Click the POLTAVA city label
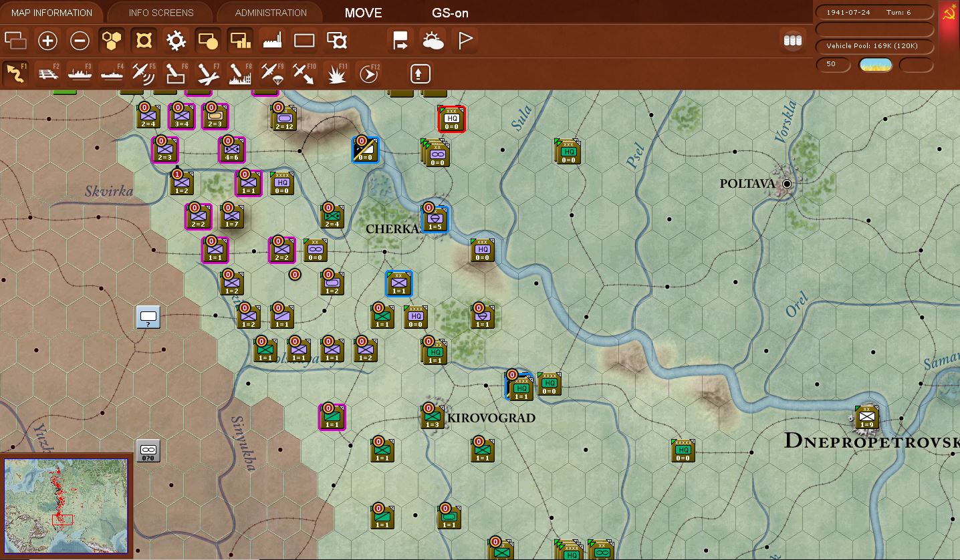The width and height of the screenshot is (960, 560). coord(747,184)
